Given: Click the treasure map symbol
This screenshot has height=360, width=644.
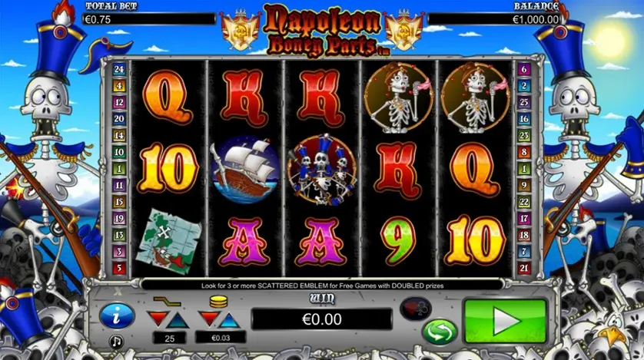Looking at the screenshot, I should point(168,241).
